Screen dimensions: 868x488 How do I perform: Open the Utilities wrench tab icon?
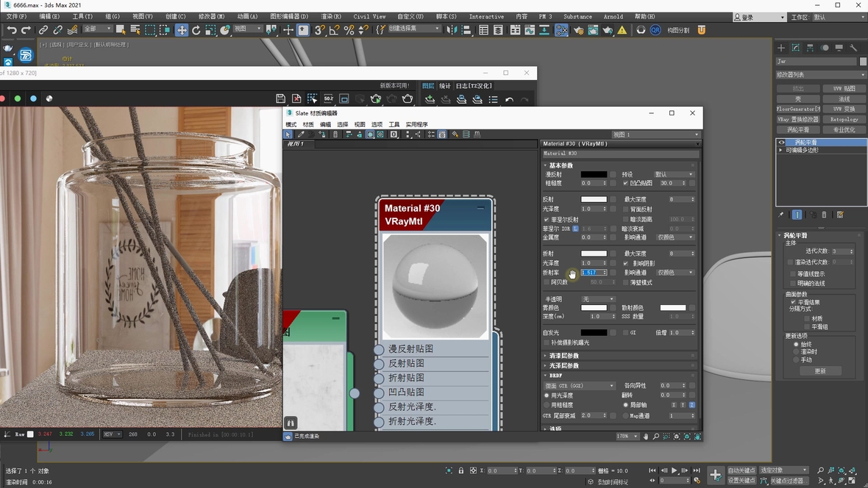[853, 48]
